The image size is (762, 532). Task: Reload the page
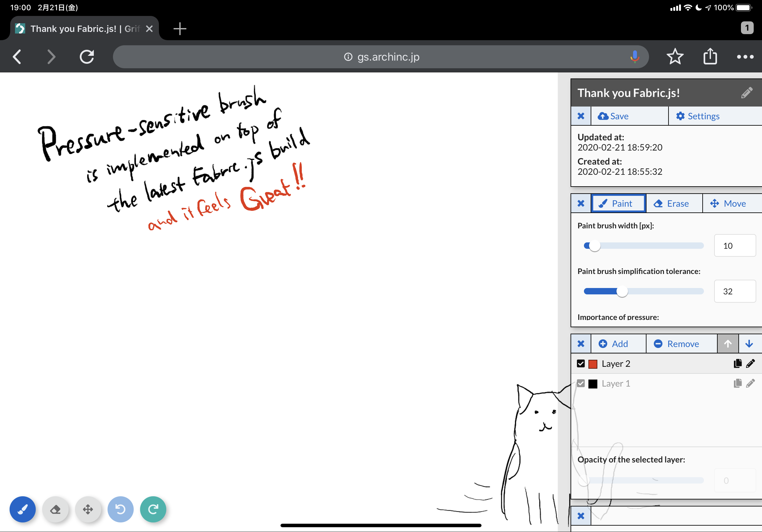pyautogui.click(x=87, y=57)
